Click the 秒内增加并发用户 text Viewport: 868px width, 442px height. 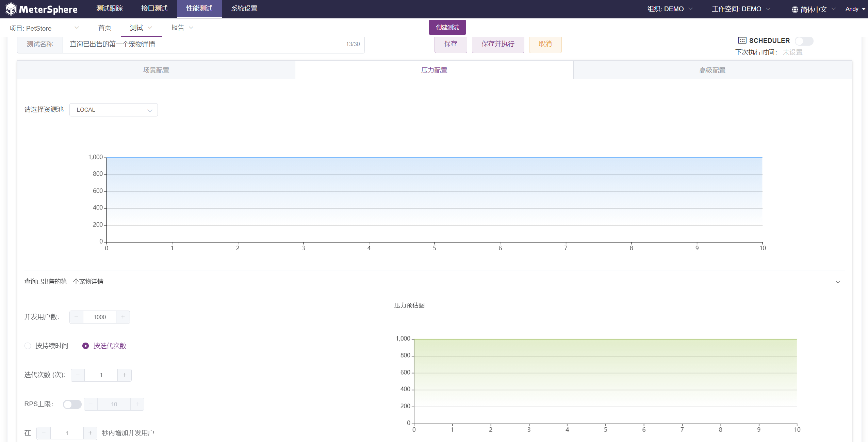point(128,433)
